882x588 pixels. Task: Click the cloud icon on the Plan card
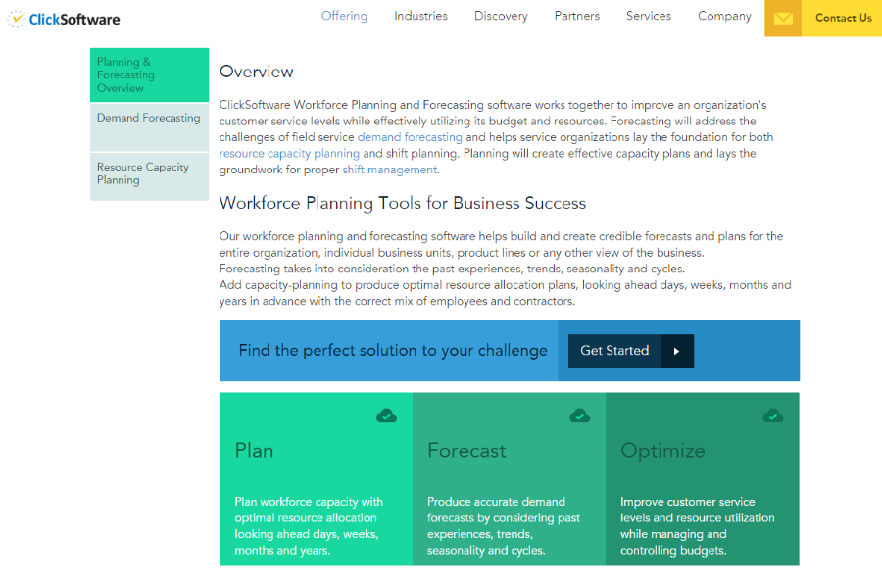[x=386, y=416]
